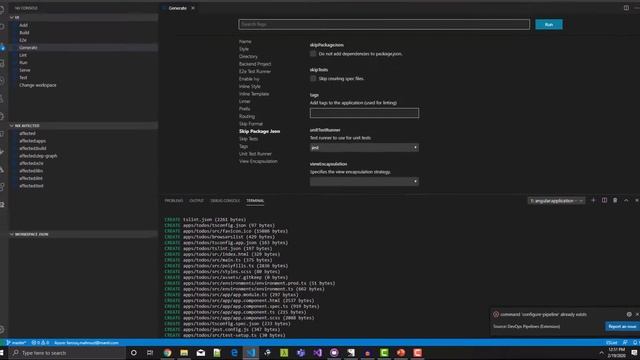This screenshot has height=360, width=640.
Task: Switch to the PROBLEMS panel tab
Action: click(174, 201)
